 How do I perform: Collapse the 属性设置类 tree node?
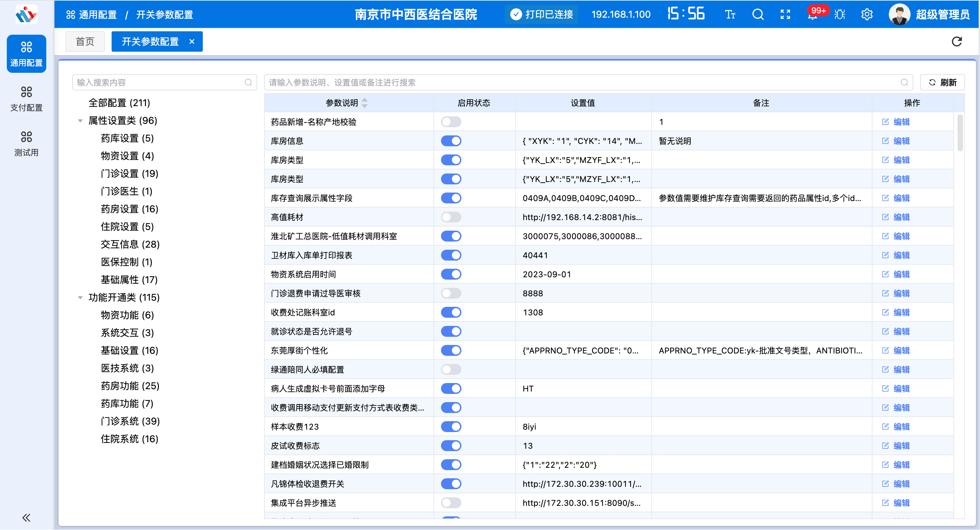[80, 121]
